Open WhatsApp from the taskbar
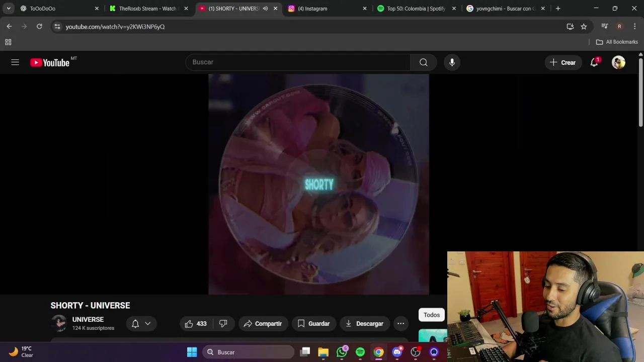 pyautogui.click(x=342, y=352)
